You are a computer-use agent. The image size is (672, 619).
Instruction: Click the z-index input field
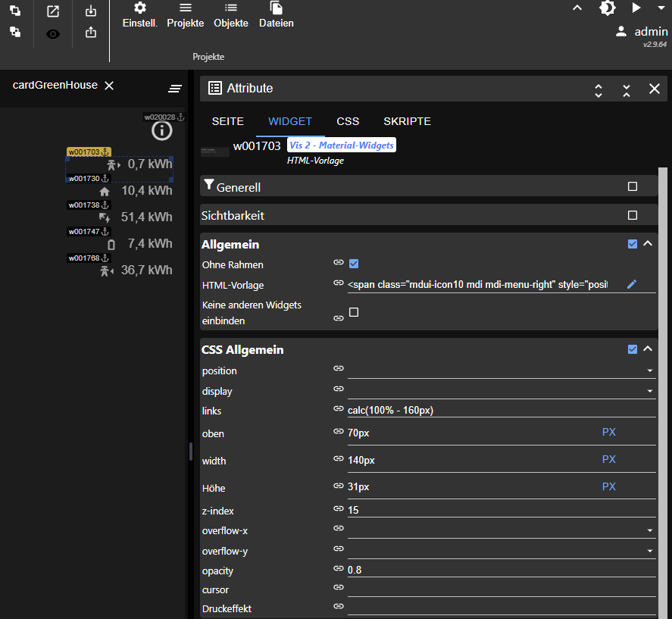click(492, 510)
